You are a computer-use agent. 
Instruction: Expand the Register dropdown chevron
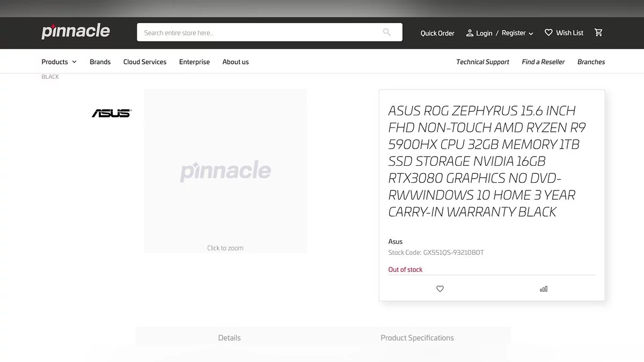(531, 33)
